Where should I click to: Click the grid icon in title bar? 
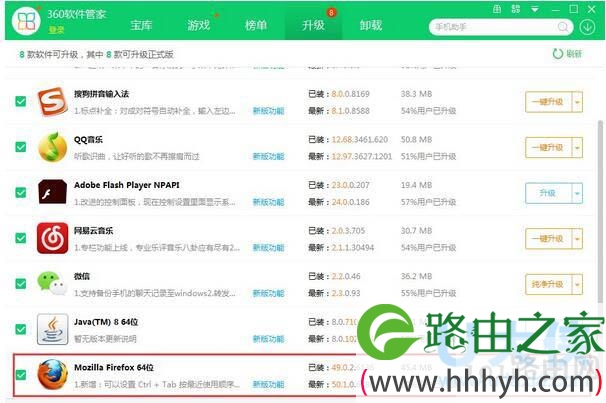point(516,9)
